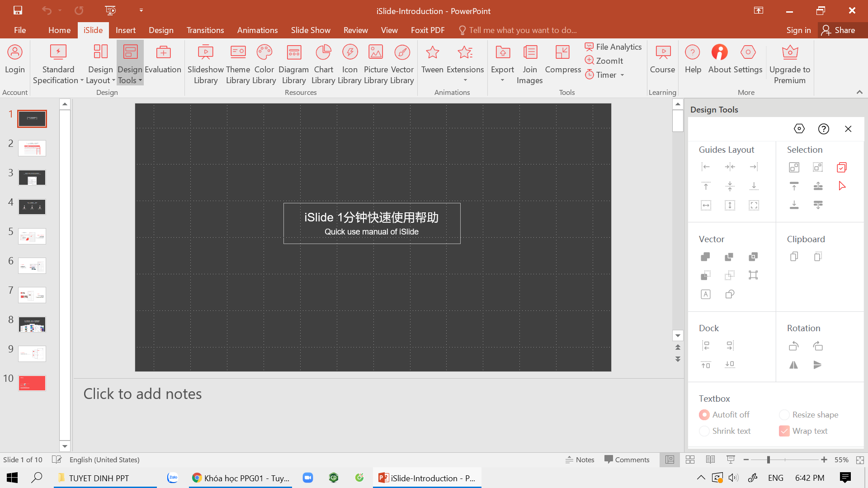
Task: Expand the Timer dropdown arrow
Action: coord(623,75)
